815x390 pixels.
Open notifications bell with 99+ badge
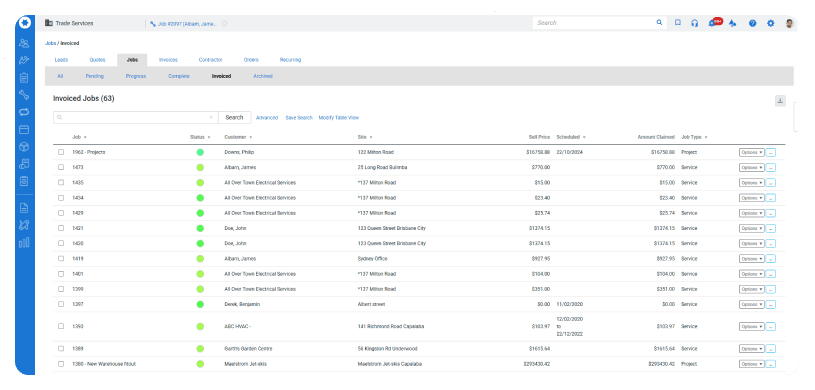pyautogui.click(x=715, y=22)
